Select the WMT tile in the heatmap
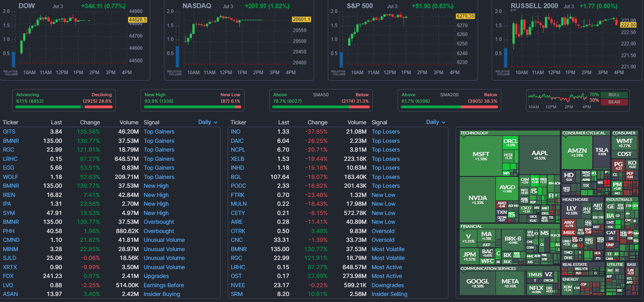The width and height of the screenshot is (644, 302). pyautogui.click(x=624, y=143)
